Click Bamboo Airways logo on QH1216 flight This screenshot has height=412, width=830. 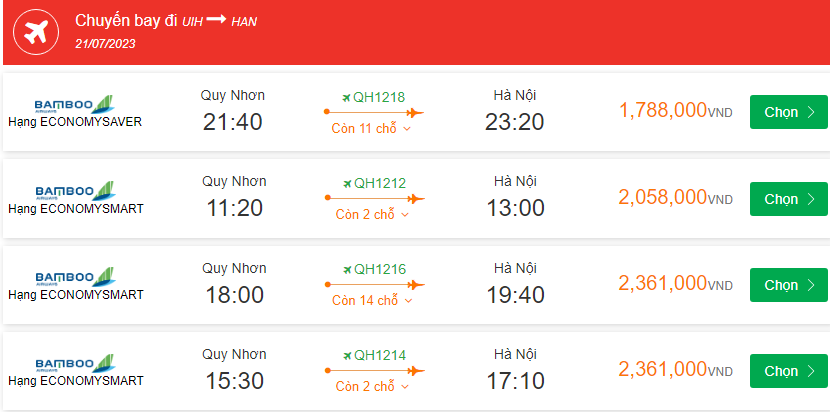click(x=74, y=277)
